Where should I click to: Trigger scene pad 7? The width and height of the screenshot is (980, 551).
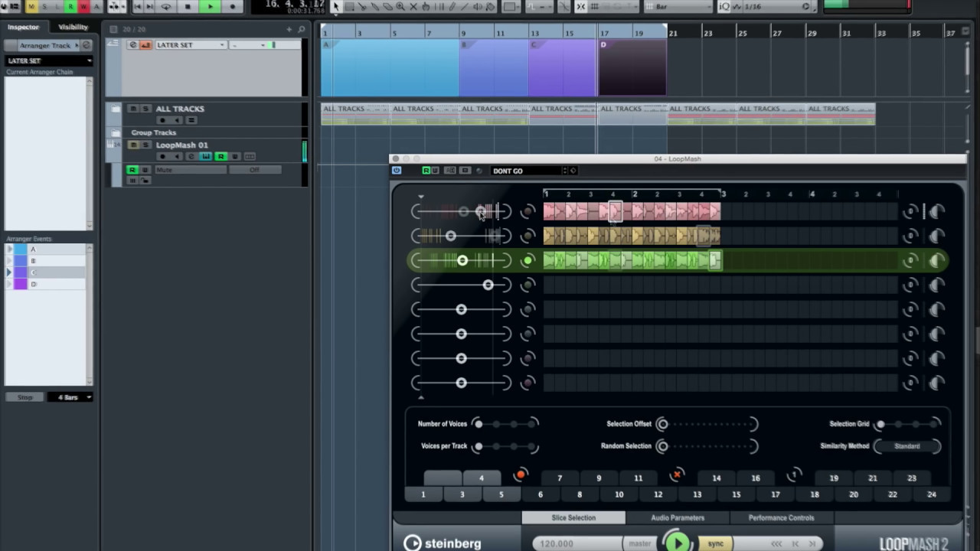560,478
